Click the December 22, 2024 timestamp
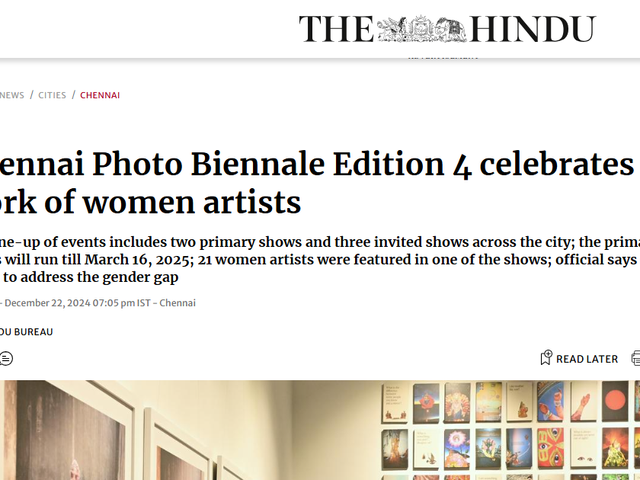The image size is (640, 480). 70,303
